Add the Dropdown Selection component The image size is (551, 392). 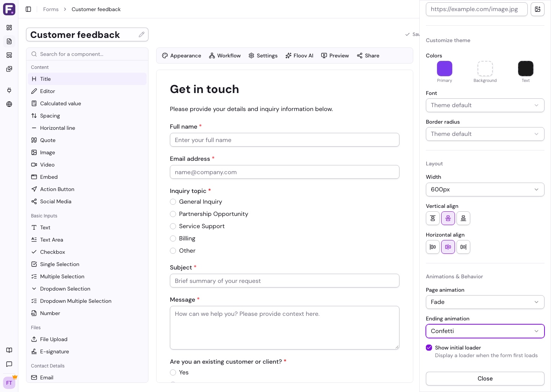(x=87, y=289)
